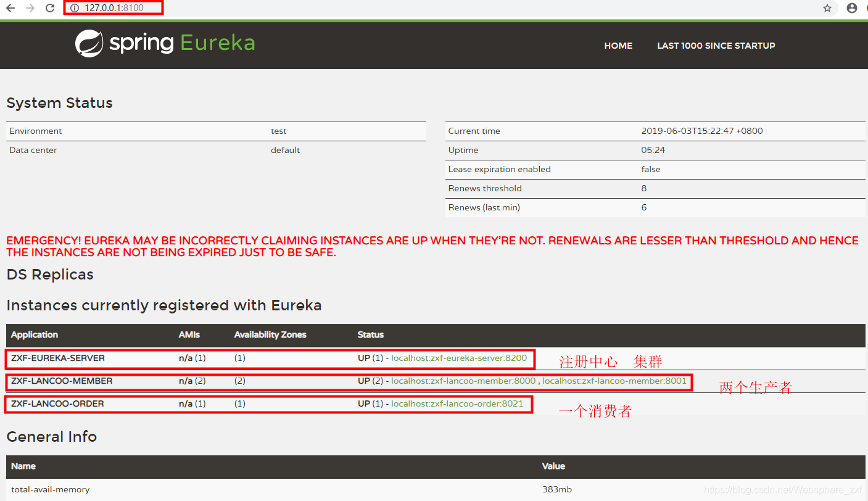Bookmark this page with the star icon

(x=827, y=8)
